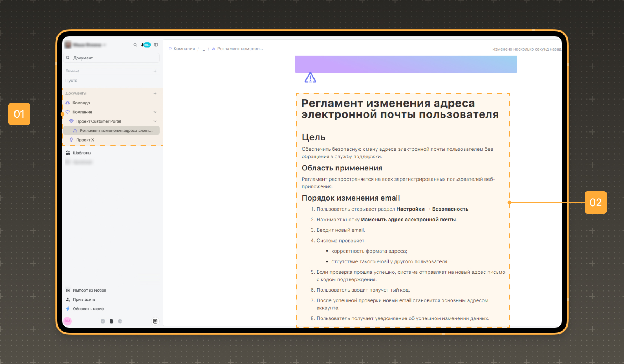The image size is (624, 364).
Task: Click the Документы section header
Action: pyautogui.click(x=76, y=93)
